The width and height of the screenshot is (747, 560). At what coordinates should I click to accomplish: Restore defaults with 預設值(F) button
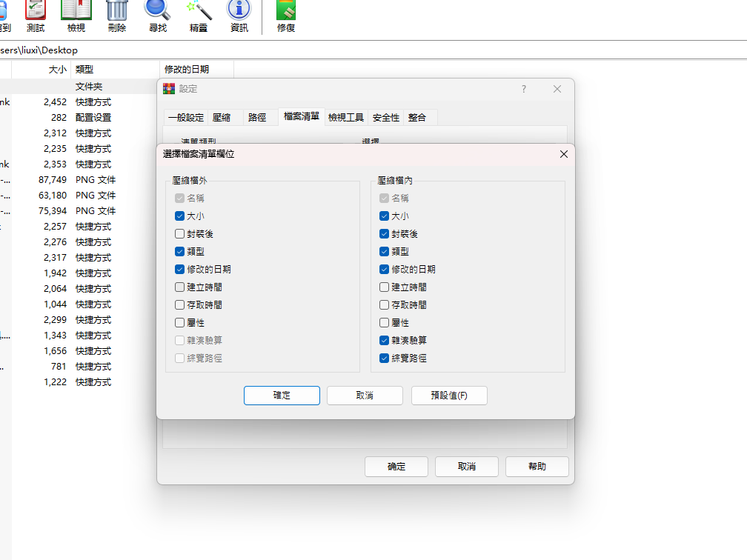(449, 396)
